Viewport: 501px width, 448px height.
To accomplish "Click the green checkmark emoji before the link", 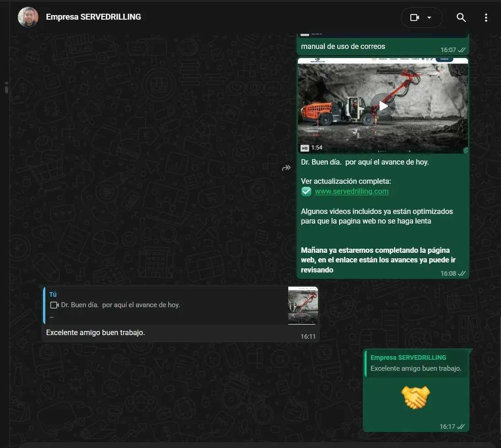I will coord(306,191).
